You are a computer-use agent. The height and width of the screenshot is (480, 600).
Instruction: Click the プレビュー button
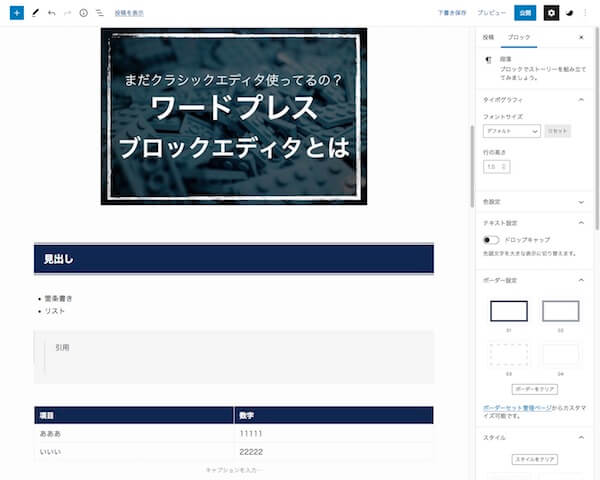coord(491,13)
